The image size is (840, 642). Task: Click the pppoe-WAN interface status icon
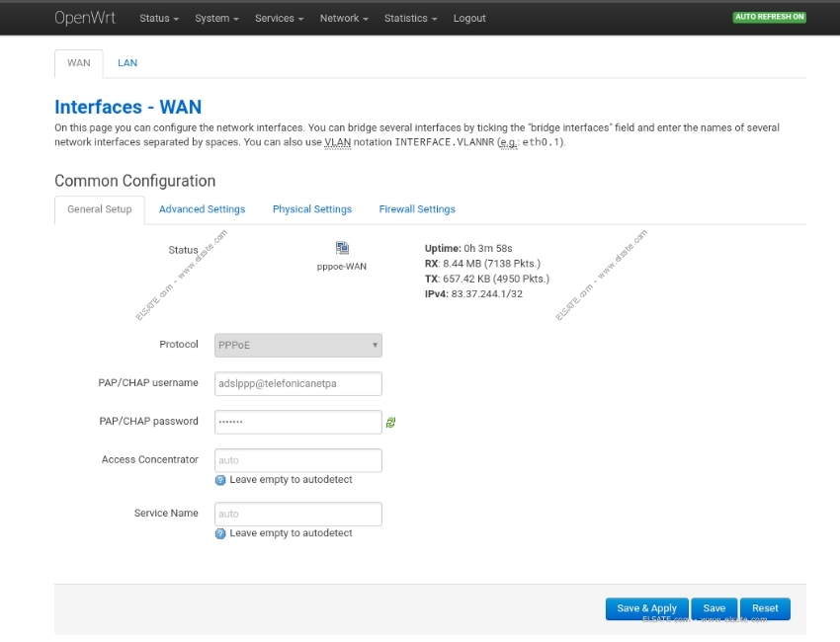[342, 247]
